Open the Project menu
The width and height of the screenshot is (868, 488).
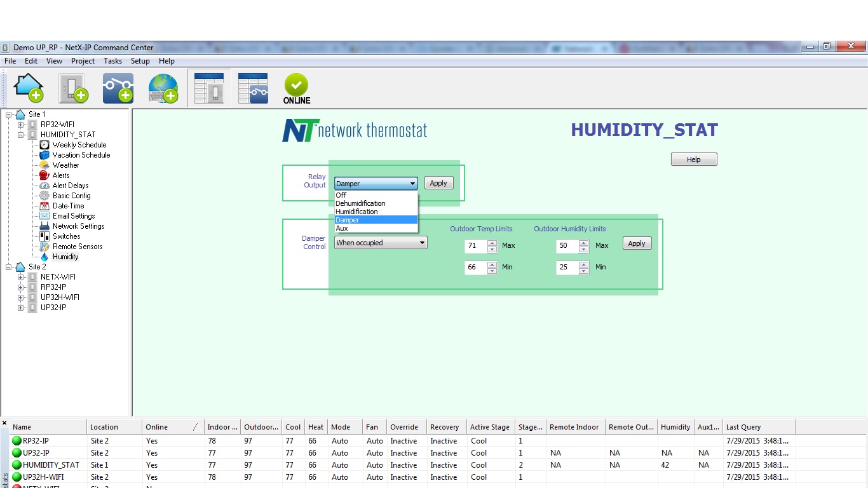[83, 61]
